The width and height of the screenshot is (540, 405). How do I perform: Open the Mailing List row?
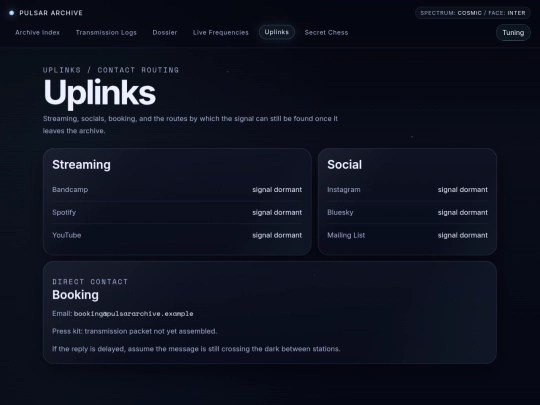click(407, 235)
